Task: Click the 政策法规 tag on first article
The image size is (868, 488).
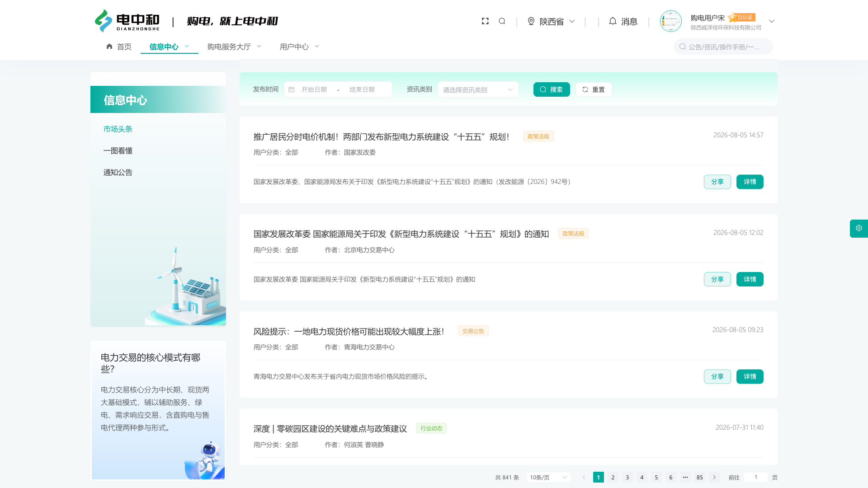Action: (538, 136)
